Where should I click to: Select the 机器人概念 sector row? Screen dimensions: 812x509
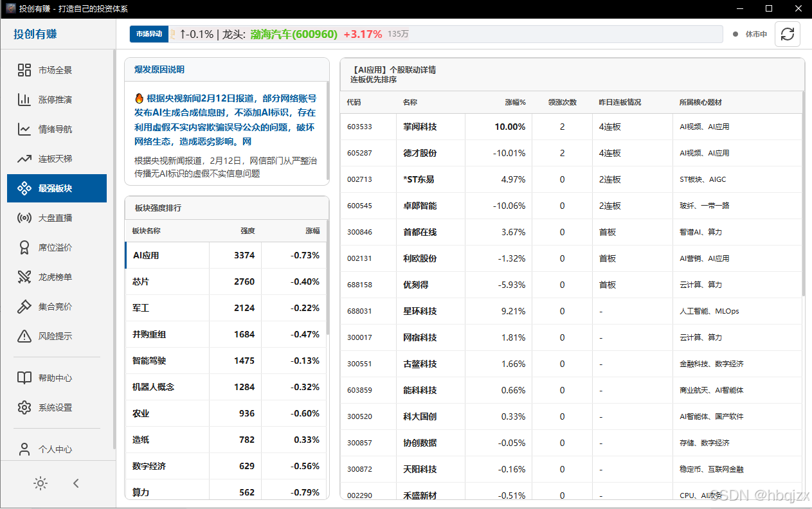coord(226,387)
